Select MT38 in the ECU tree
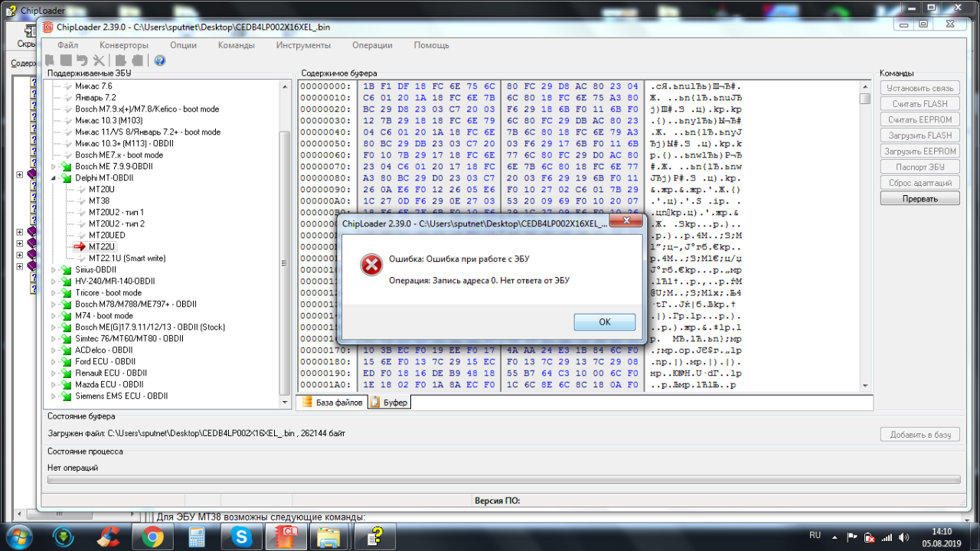 pyautogui.click(x=99, y=201)
